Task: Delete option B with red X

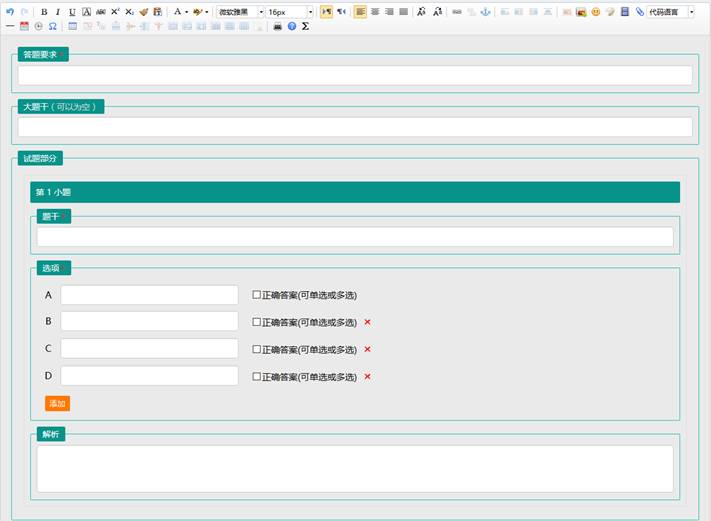Action: coord(367,322)
